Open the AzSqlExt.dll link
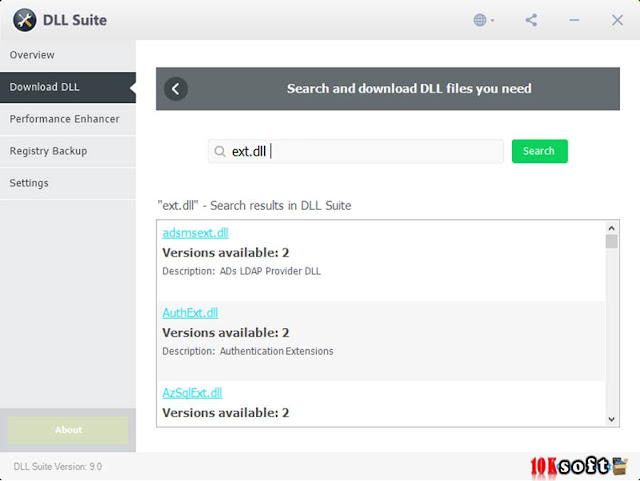The height and width of the screenshot is (481, 640). pos(192,393)
